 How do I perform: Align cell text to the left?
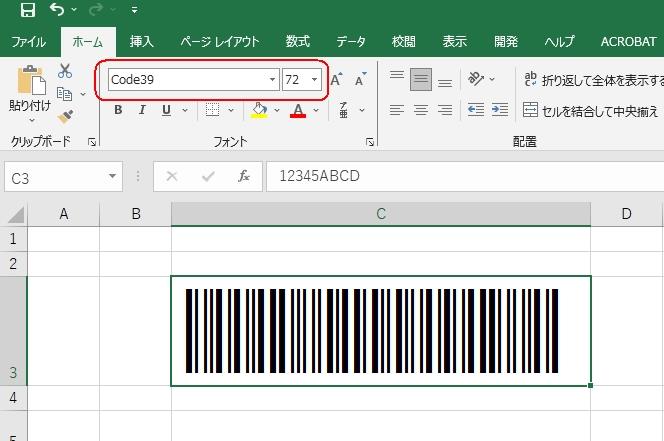point(397,110)
